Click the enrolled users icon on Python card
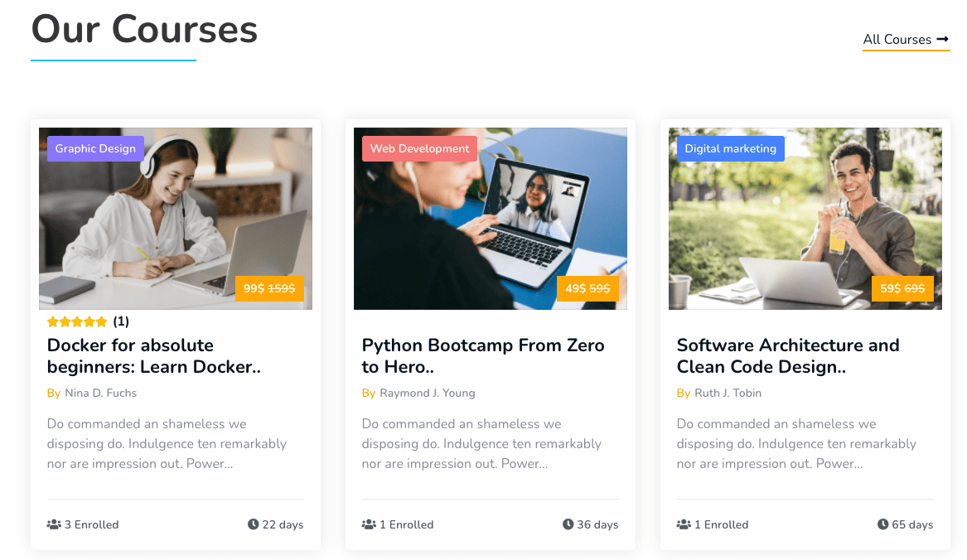967x560 pixels. tap(369, 524)
